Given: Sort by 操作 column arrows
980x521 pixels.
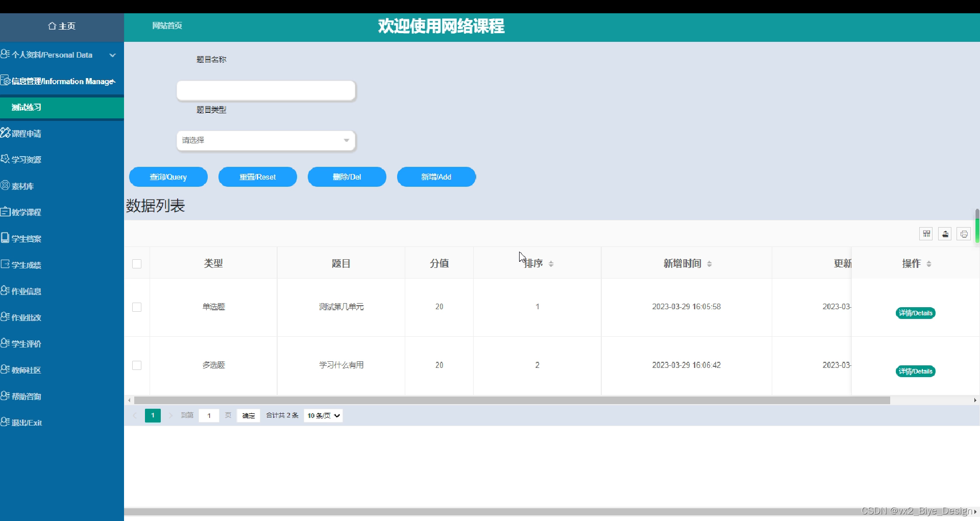Looking at the screenshot, I should pyautogui.click(x=929, y=264).
